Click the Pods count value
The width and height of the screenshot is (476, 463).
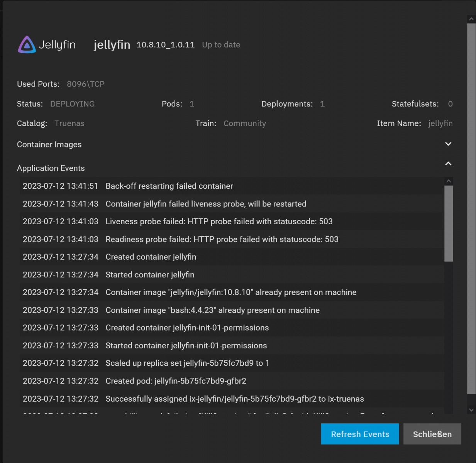pos(192,104)
